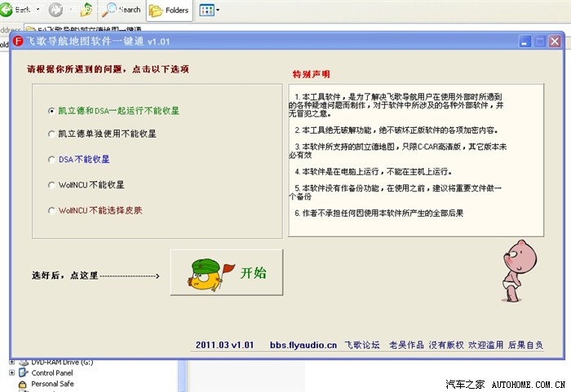
Task: Open the Views dropdown arrow
Action: tap(217, 11)
